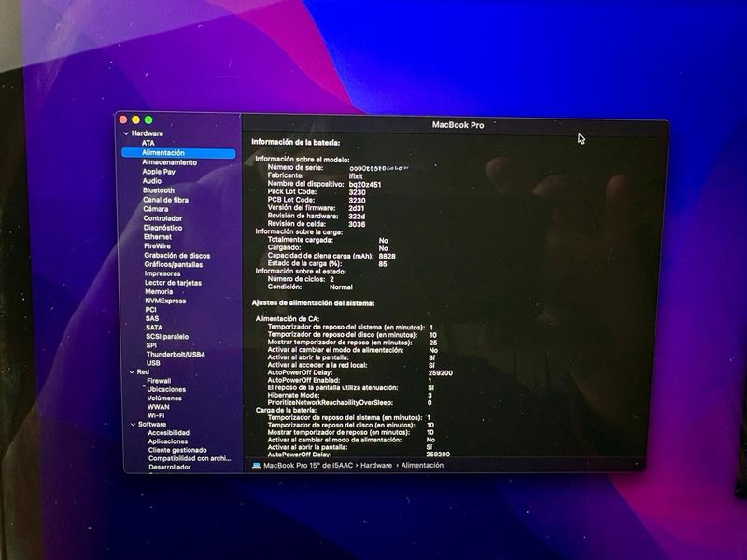Click Carga de la batería subsection label
The width and height of the screenshot is (747, 560).
point(286,410)
